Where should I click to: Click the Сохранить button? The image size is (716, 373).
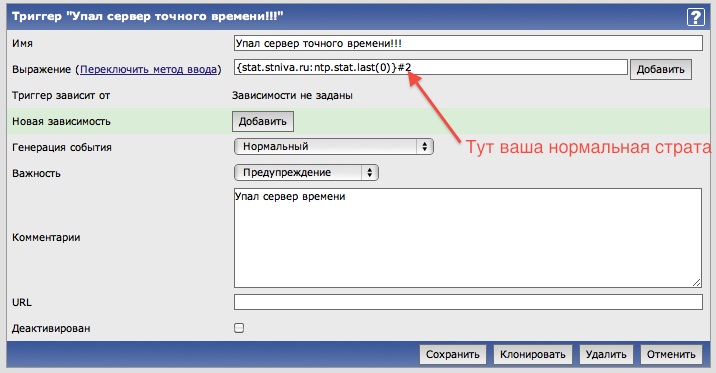click(453, 355)
